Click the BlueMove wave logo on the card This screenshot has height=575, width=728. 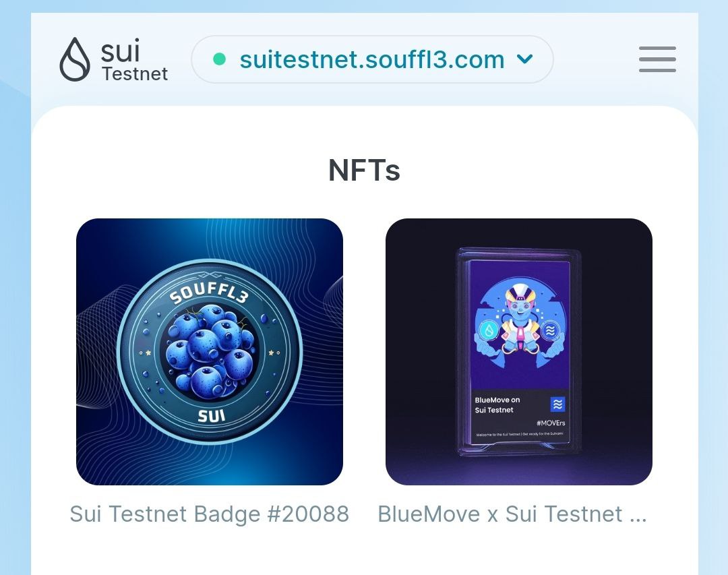coord(557,404)
